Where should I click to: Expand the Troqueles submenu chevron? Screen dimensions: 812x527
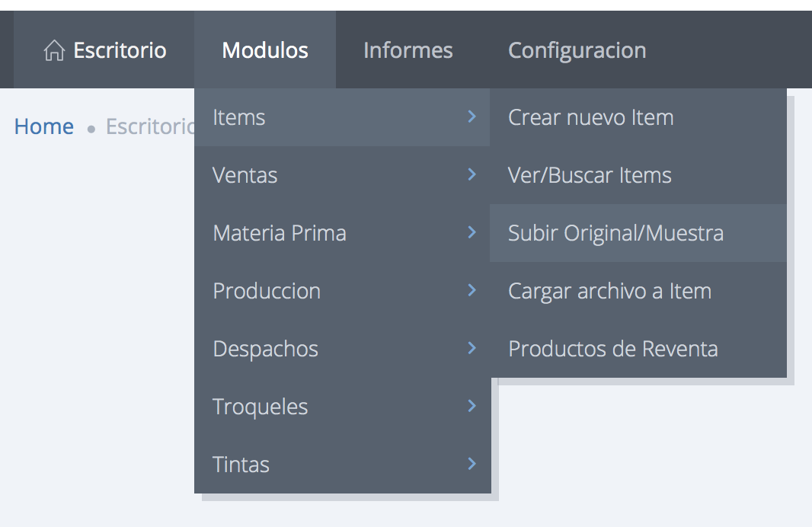click(472, 406)
